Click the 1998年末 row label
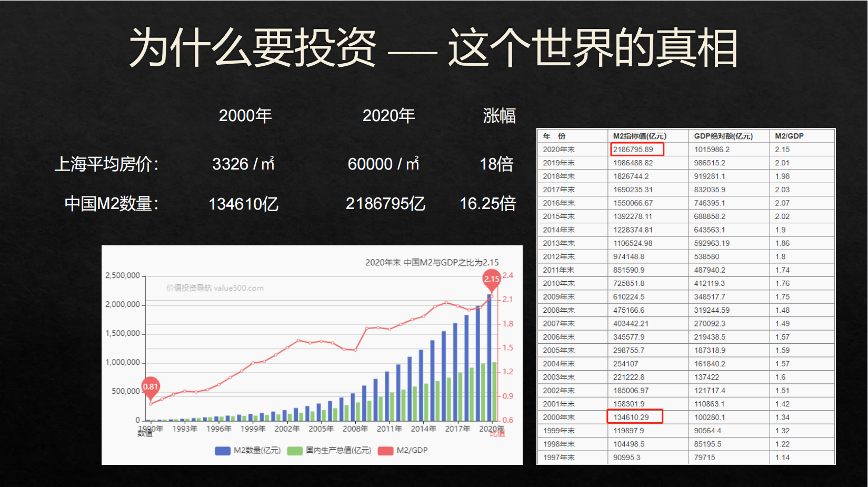The height and width of the screenshot is (487, 868). coord(559,444)
